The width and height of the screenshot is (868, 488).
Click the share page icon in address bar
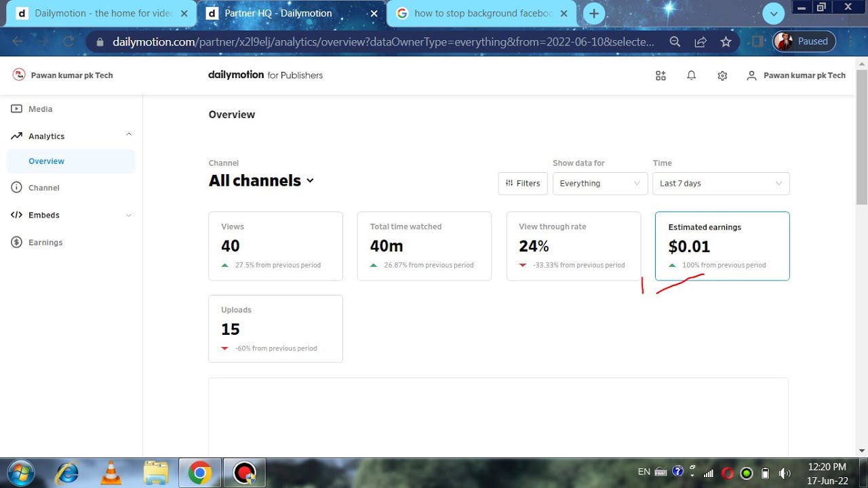click(x=701, y=42)
